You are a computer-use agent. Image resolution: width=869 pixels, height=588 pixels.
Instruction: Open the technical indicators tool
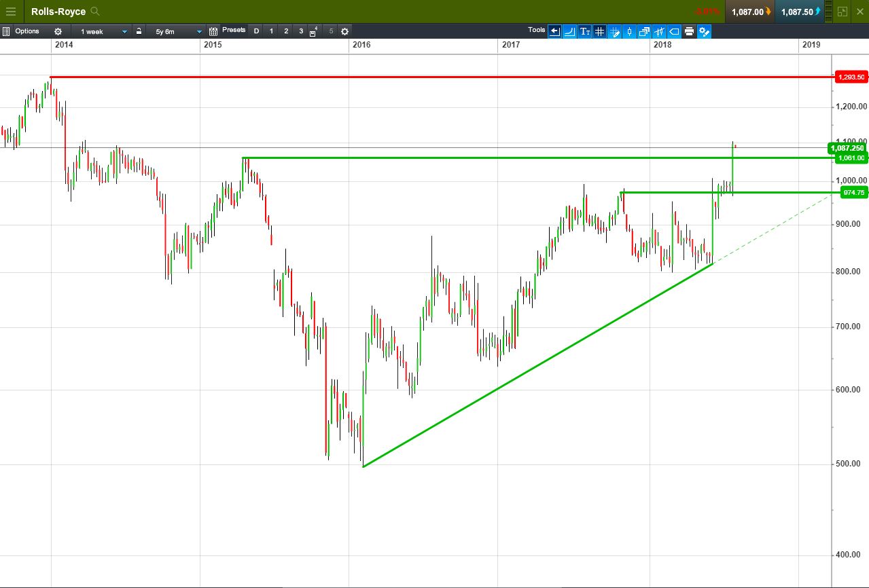[659, 31]
